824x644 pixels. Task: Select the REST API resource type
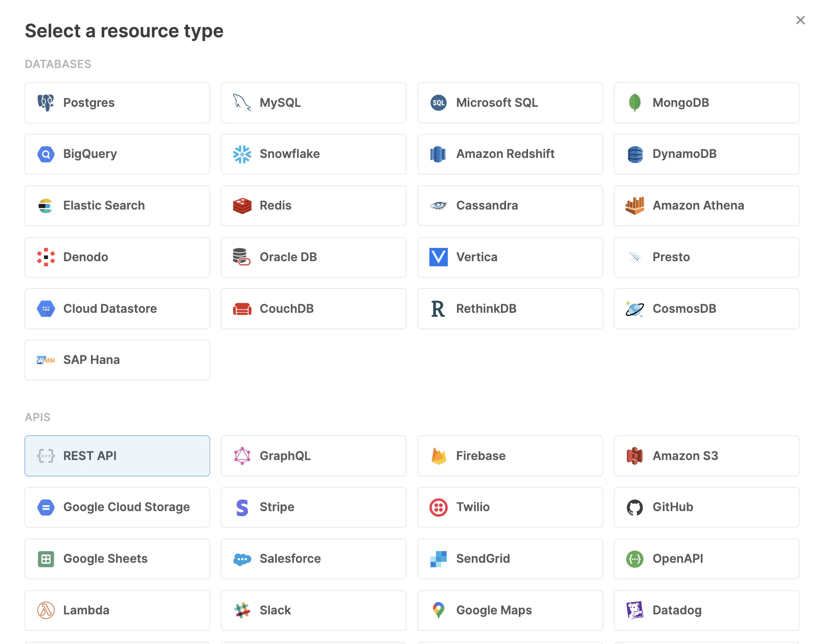tap(117, 456)
